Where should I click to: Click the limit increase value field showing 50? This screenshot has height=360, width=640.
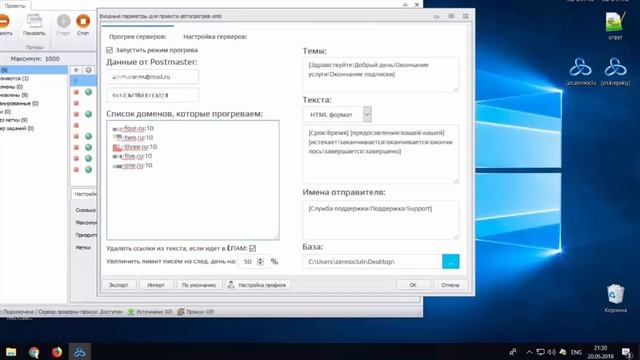[248, 262]
